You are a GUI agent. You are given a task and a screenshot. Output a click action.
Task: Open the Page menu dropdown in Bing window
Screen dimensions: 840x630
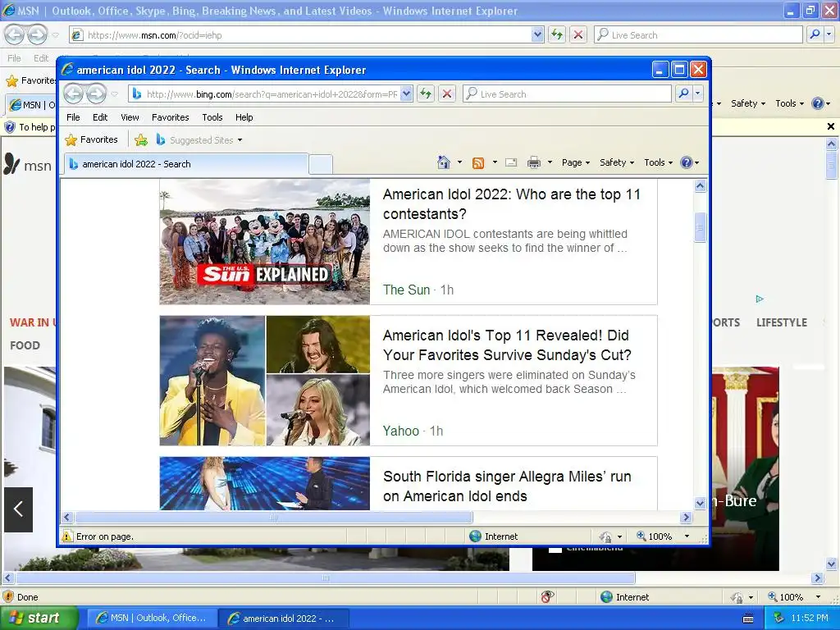click(x=575, y=162)
